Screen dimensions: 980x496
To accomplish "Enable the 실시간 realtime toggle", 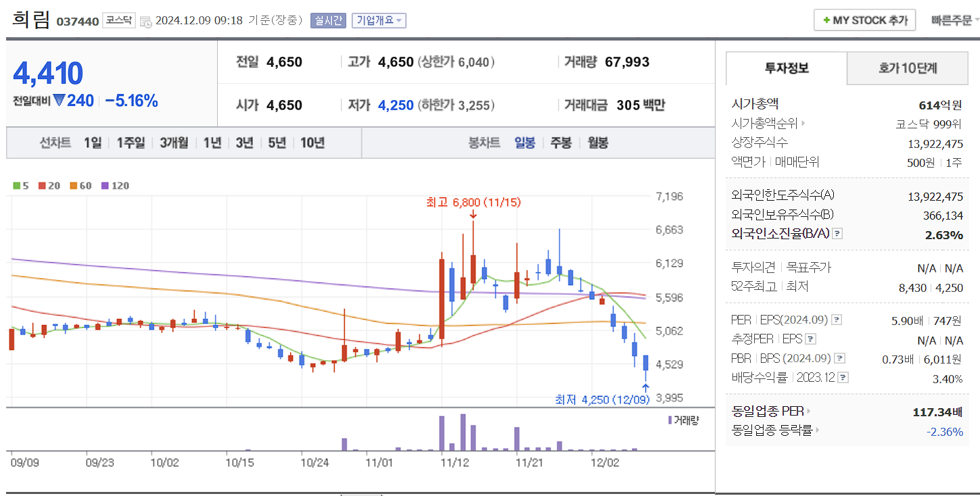I will (x=327, y=20).
